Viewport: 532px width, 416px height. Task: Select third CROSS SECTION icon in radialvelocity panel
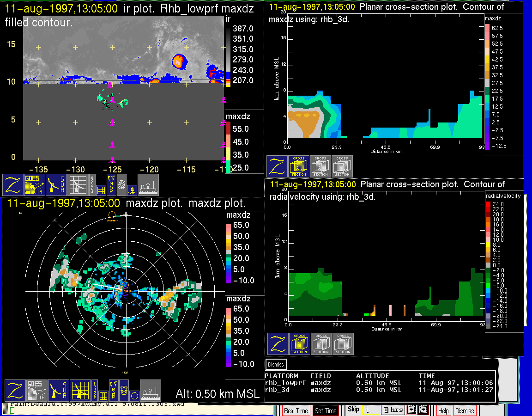(343, 343)
